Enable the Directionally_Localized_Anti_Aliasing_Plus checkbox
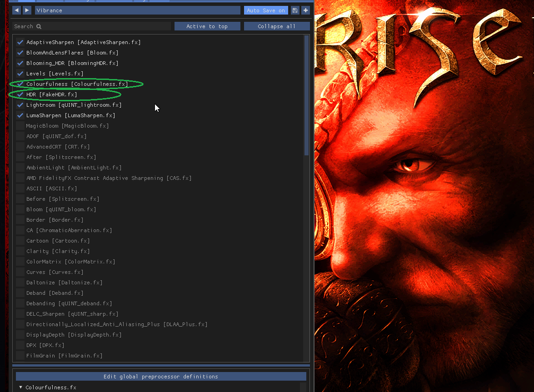 coord(20,324)
